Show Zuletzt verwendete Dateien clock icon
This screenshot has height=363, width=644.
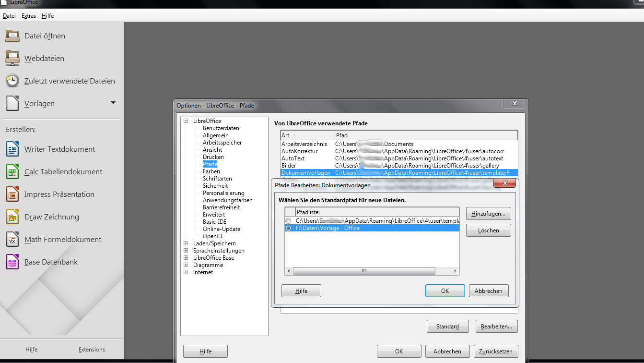point(12,81)
